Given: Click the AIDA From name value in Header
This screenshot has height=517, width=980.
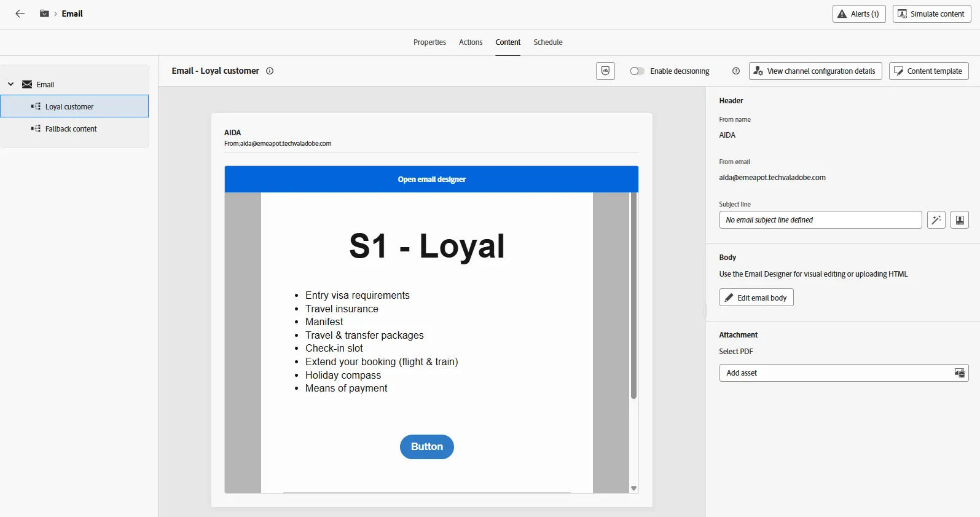Looking at the screenshot, I should [727, 135].
